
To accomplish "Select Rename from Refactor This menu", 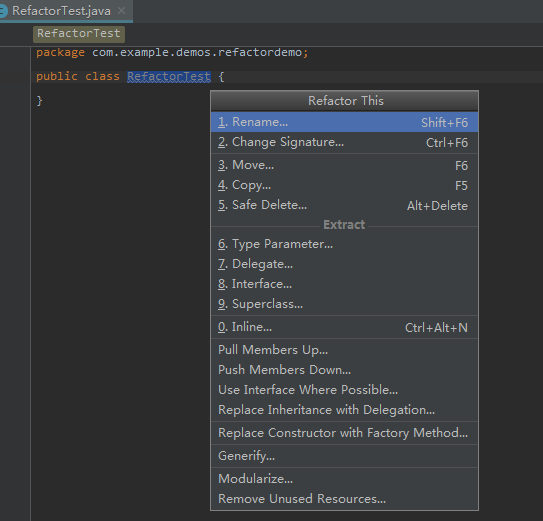I will (344, 122).
